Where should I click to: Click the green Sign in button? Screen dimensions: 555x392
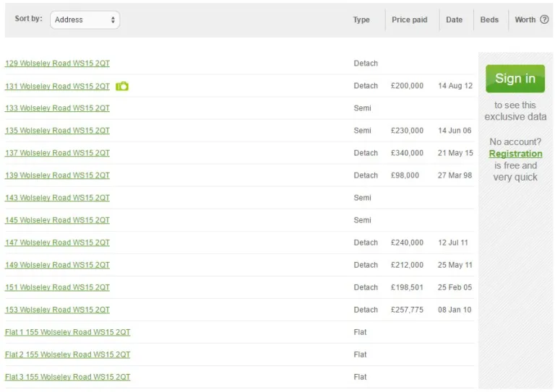point(515,79)
